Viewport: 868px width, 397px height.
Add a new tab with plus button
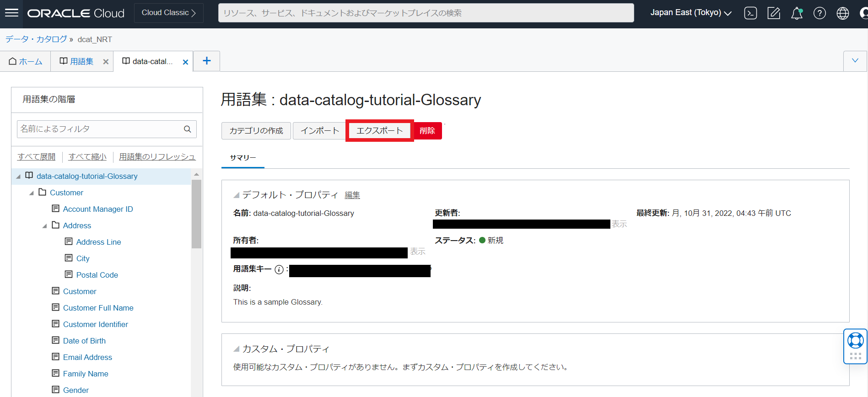pyautogui.click(x=207, y=61)
